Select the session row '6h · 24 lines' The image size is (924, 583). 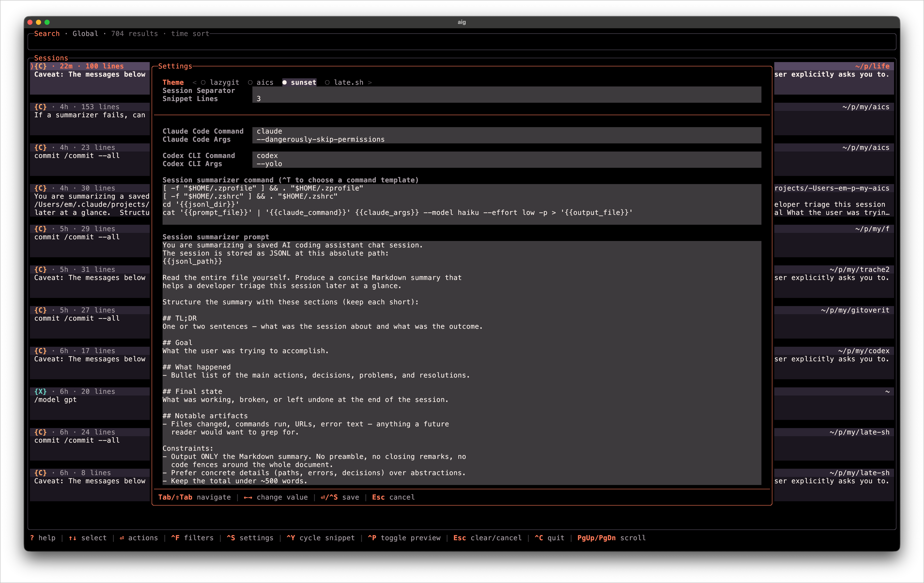click(90, 445)
